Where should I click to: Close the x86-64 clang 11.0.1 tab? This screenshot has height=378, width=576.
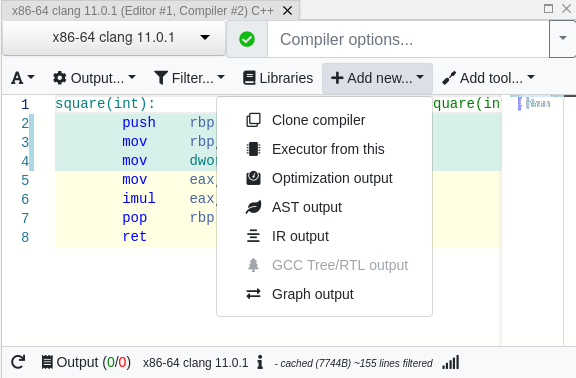pos(288,11)
